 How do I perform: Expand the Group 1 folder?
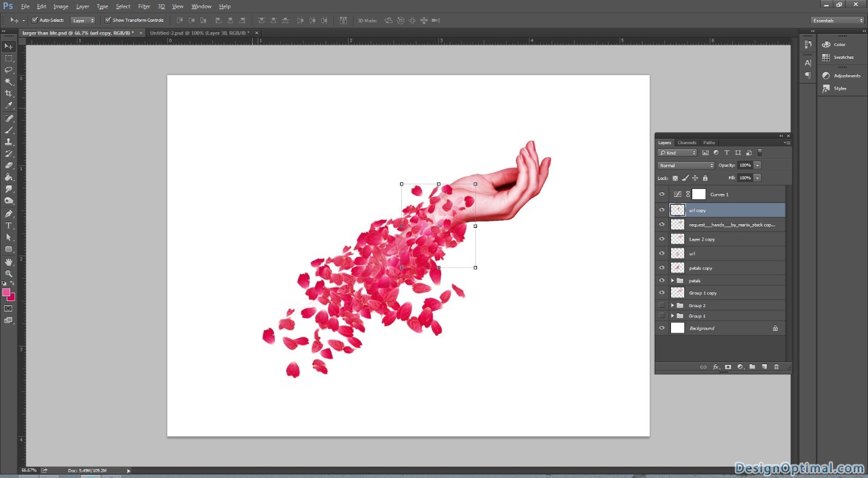coord(672,316)
